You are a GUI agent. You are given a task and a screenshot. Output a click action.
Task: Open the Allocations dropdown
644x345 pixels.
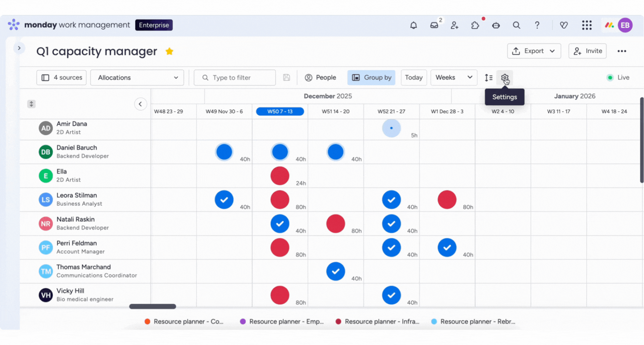pos(137,78)
